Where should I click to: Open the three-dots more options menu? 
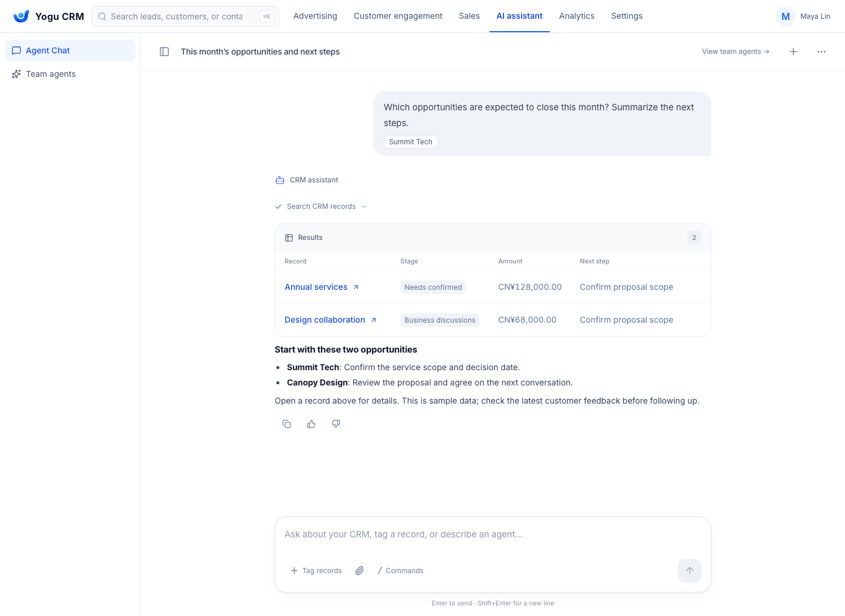point(822,52)
